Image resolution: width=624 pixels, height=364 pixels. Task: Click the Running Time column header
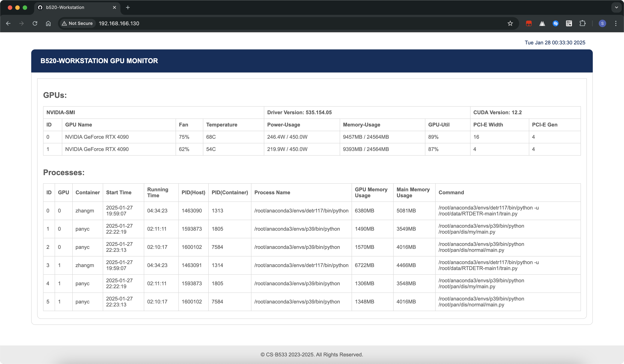pyautogui.click(x=157, y=192)
